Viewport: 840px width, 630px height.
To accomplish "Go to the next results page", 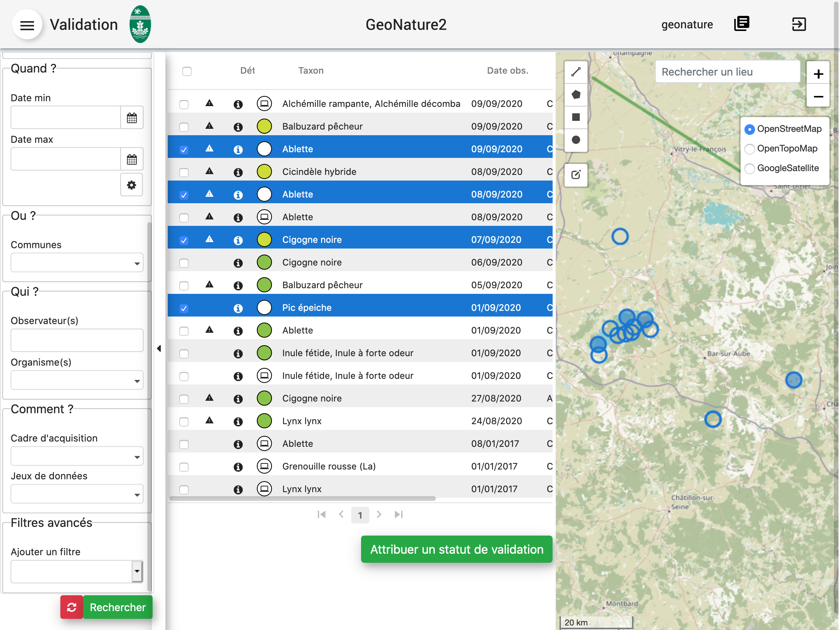I will point(379,514).
